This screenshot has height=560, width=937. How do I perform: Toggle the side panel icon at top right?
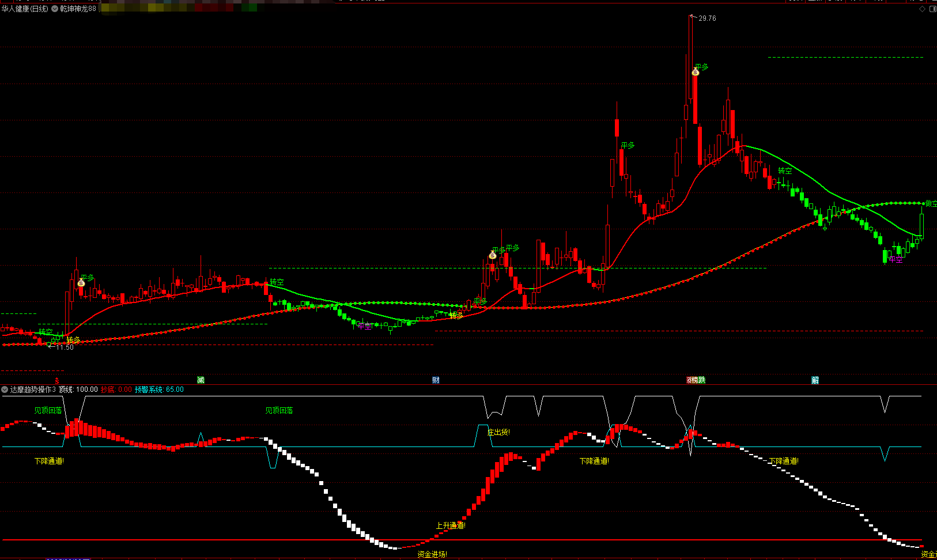click(932, 9)
